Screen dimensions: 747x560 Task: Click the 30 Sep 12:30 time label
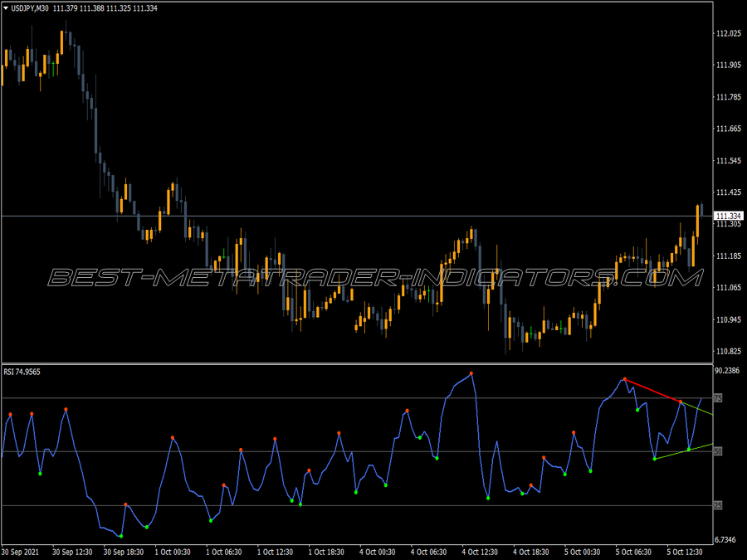click(72, 552)
